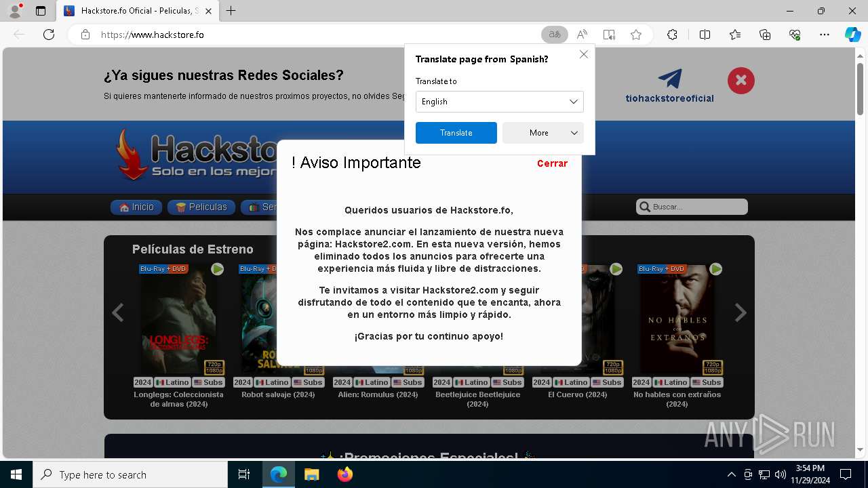Click the tiohackstoreoficial link

[x=669, y=98]
